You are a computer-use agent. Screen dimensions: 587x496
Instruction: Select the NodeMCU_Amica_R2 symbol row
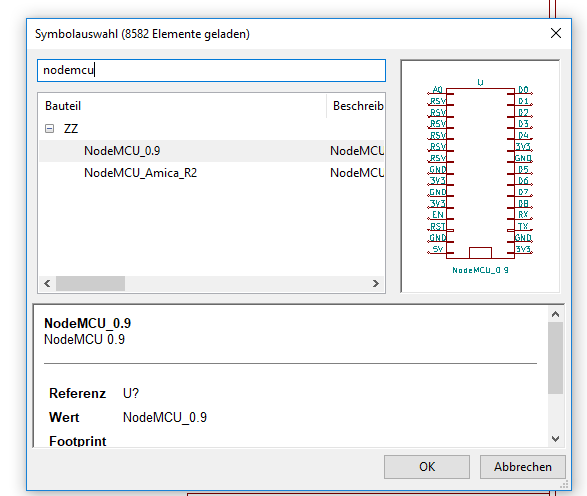click(212, 173)
